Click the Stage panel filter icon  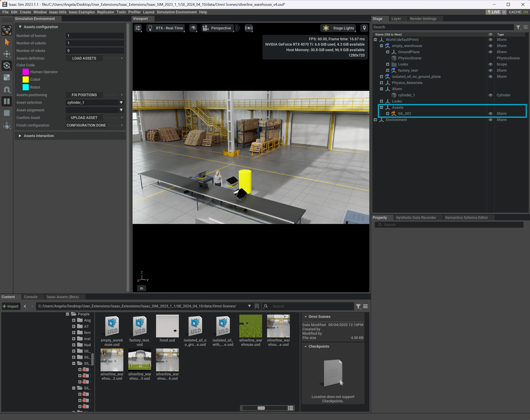pyautogui.click(x=518, y=27)
